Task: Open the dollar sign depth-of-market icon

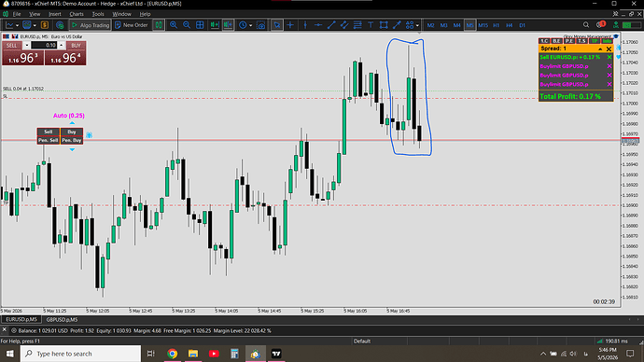Action: [x=45, y=25]
